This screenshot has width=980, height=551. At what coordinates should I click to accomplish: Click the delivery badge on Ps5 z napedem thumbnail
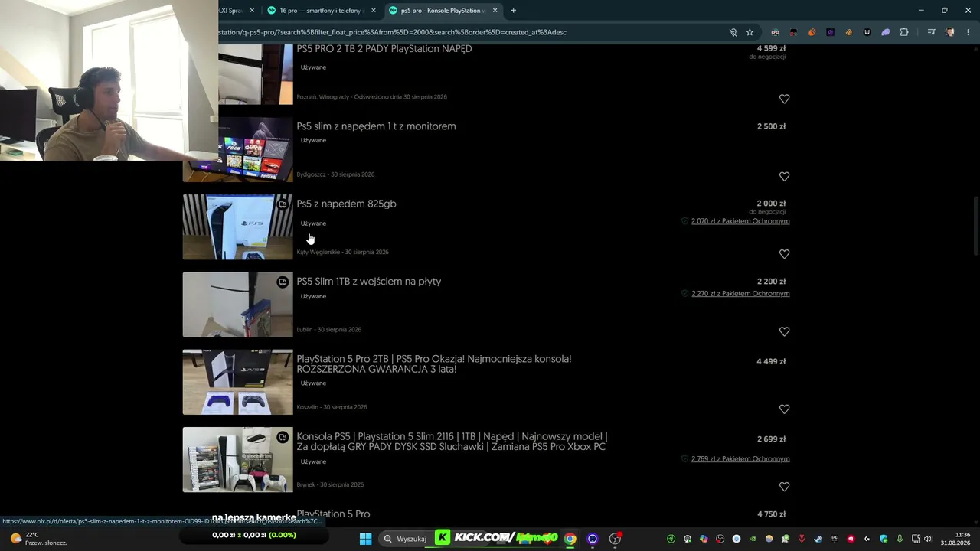click(x=283, y=205)
